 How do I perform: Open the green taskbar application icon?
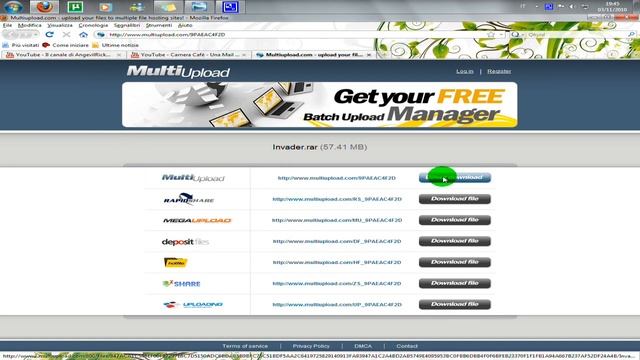pos(75,7)
